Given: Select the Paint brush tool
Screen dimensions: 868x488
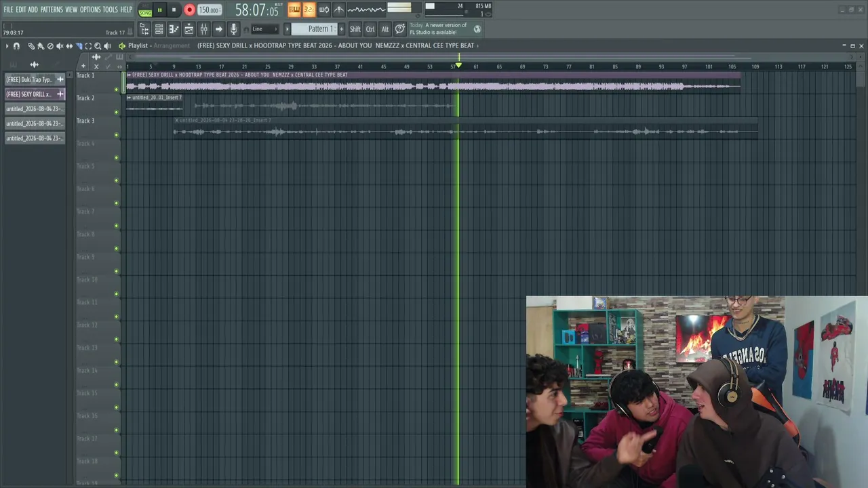Looking at the screenshot, I should (x=41, y=46).
